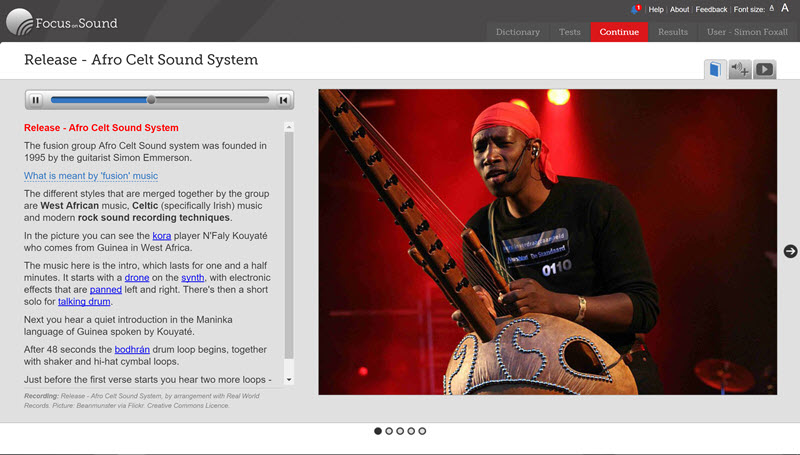This screenshot has width=800, height=455.
Task: Select the fifth page dot
Action: (422, 431)
